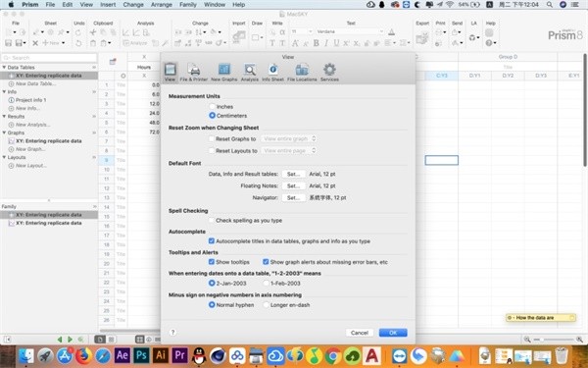
Task: Launch Photoshop from the Dock
Action: tap(141, 355)
